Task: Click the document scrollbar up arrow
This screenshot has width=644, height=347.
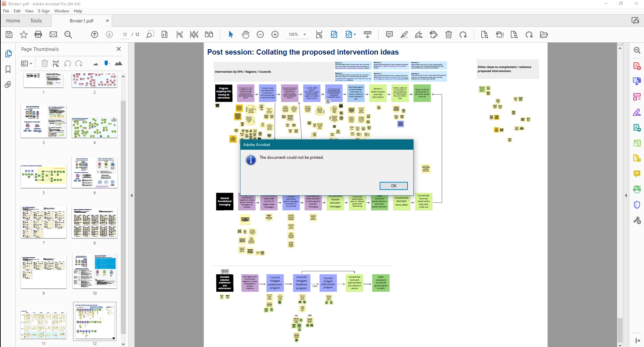Action: pos(620,48)
